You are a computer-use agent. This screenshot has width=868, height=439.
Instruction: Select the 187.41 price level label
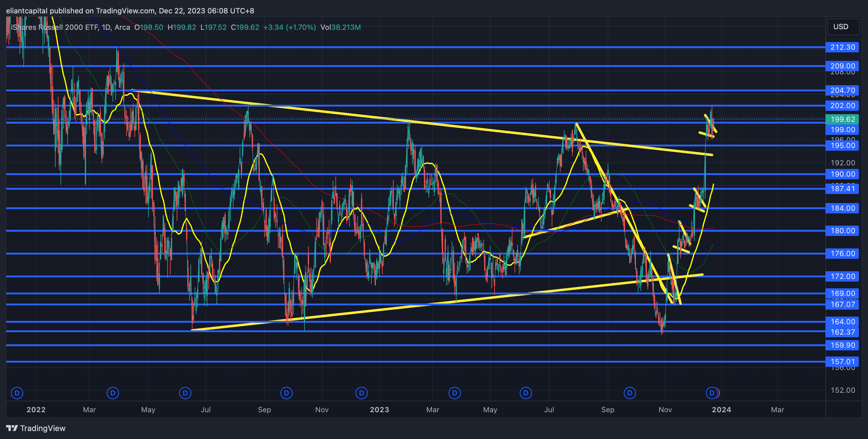[842, 188]
